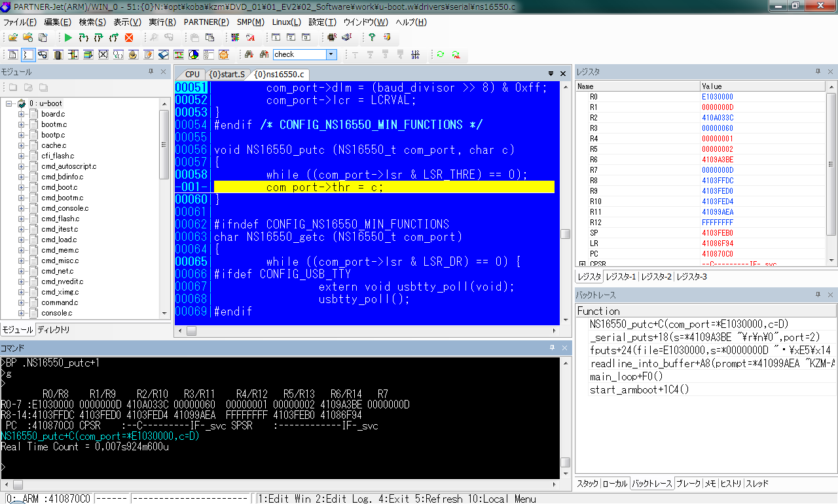
Task: Expand cmd_net.c tree node
Action: (22, 271)
